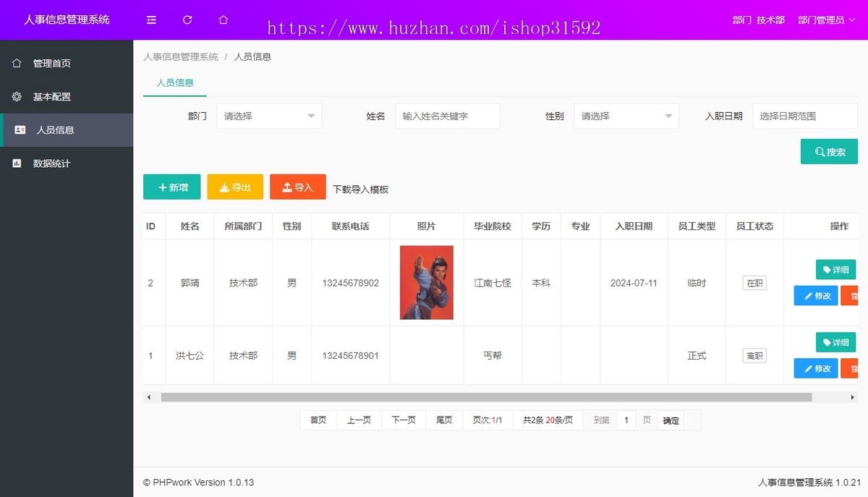Click the 洪七公 name cell
The width and height of the screenshot is (868, 497).
(x=190, y=355)
